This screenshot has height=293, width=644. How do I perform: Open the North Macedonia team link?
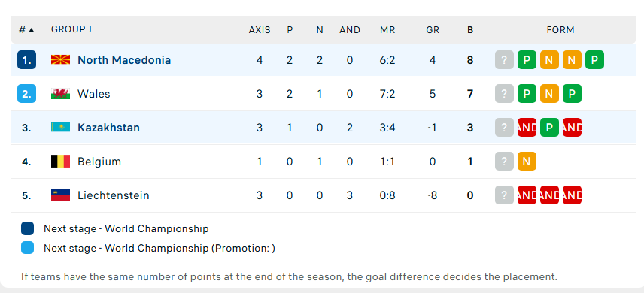(124, 60)
